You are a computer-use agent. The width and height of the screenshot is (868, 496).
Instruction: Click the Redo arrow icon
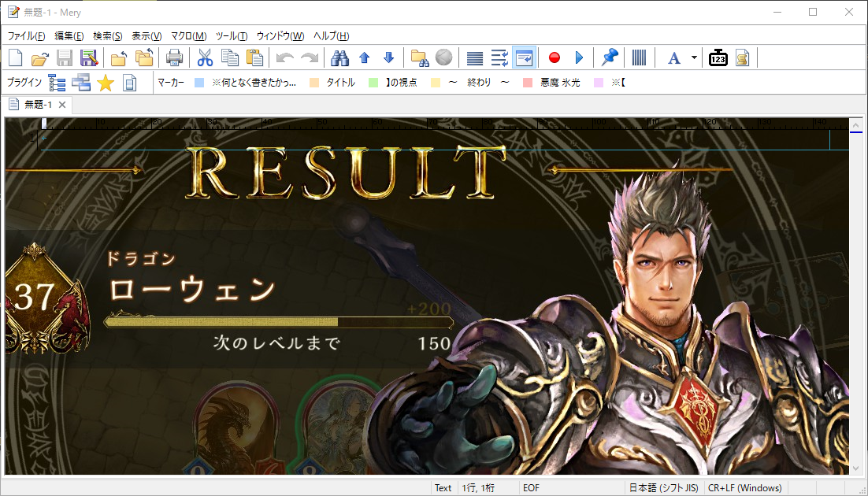point(310,57)
